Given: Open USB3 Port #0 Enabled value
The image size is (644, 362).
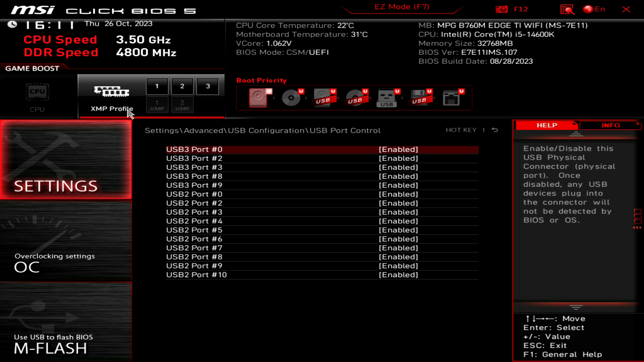Looking at the screenshot, I should pos(398,149).
